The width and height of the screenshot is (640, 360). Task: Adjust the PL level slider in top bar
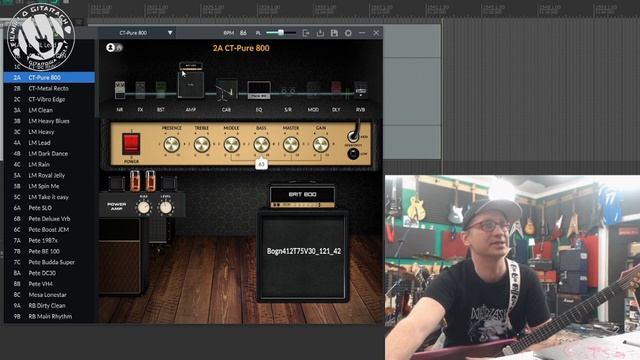281,33
